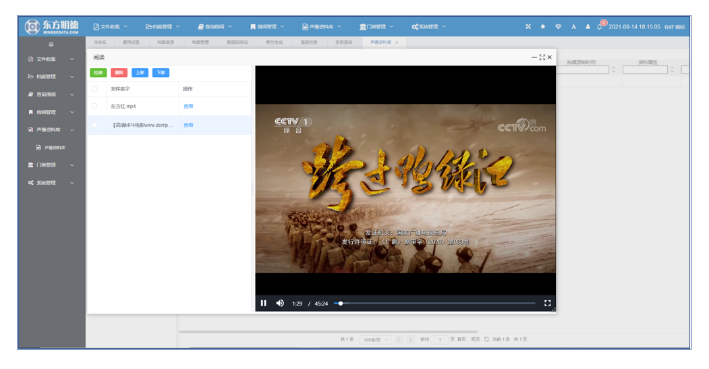Screen dimensions: 709x369
Task: Click the video frame showing the title calligraphy
Action: coord(406,189)
